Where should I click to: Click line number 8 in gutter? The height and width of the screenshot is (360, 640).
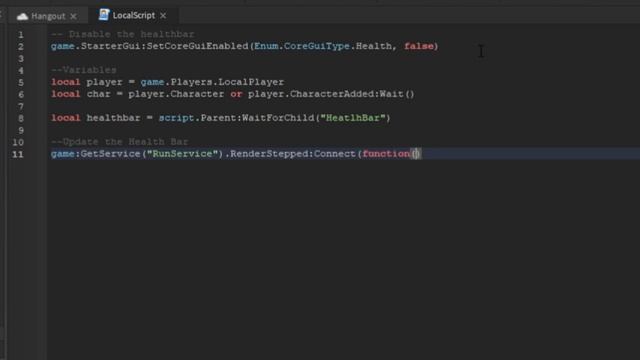point(21,118)
